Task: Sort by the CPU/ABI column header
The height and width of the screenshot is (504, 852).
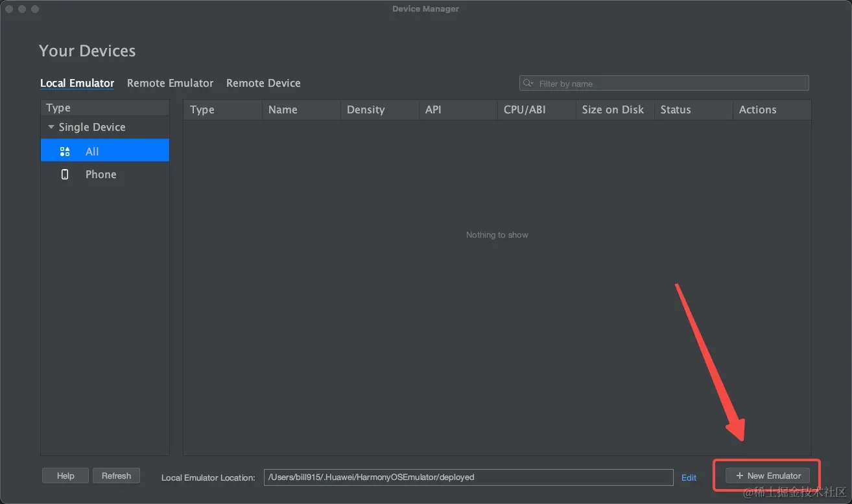Action: click(536, 109)
